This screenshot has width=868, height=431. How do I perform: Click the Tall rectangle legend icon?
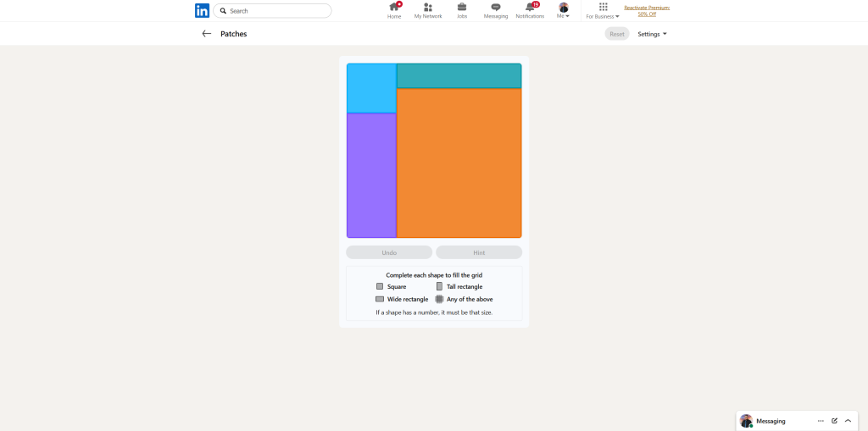[x=440, y=286]
